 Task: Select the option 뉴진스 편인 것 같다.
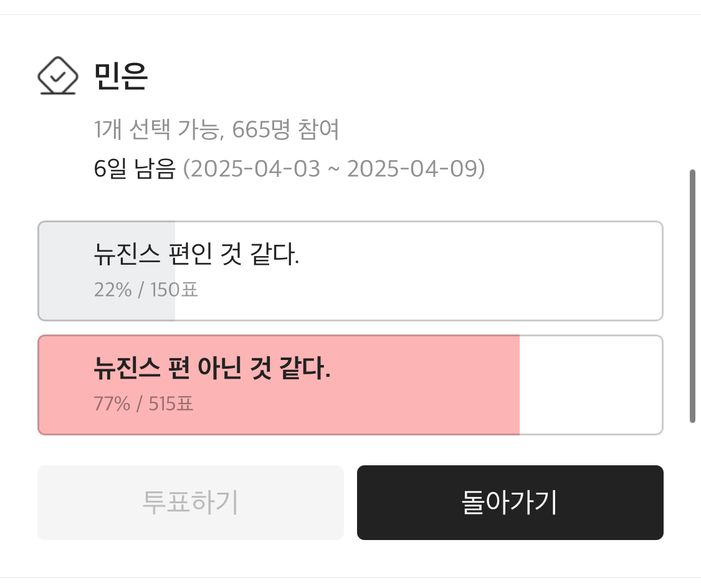click(196, 255)
